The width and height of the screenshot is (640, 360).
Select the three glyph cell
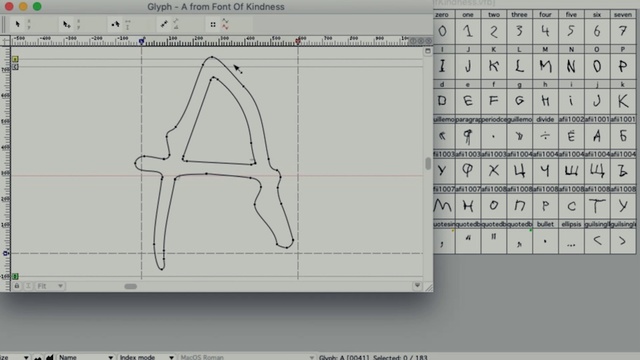pos(519,31)
